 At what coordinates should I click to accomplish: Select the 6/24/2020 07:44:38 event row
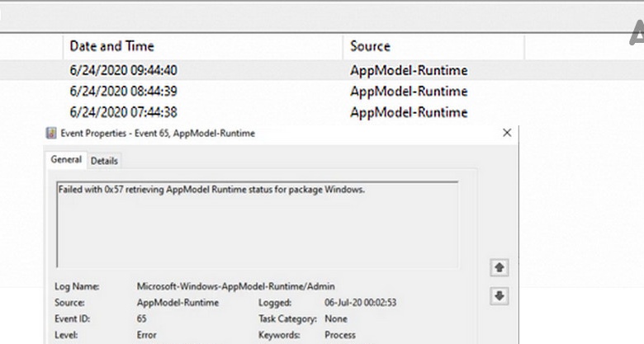(x=123, y=112)
